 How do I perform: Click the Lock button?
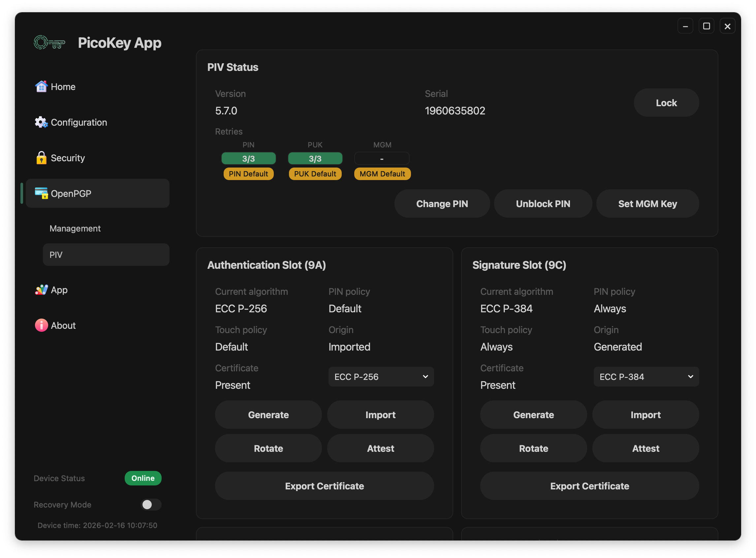[x=666, y=103]
